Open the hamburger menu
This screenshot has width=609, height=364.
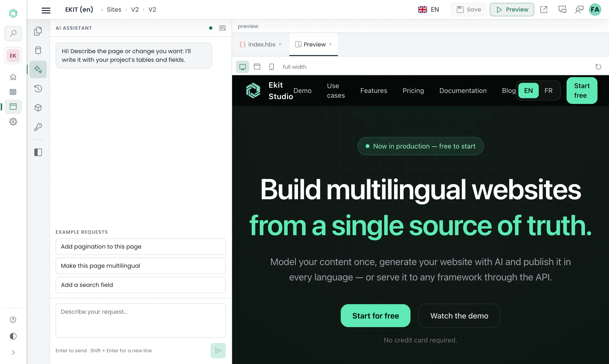[46, 10]
